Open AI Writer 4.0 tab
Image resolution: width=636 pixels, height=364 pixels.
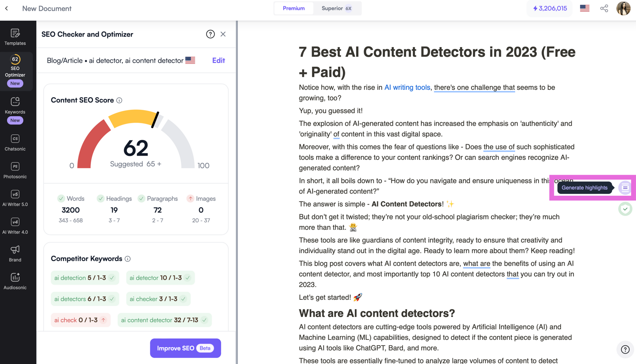15,226
